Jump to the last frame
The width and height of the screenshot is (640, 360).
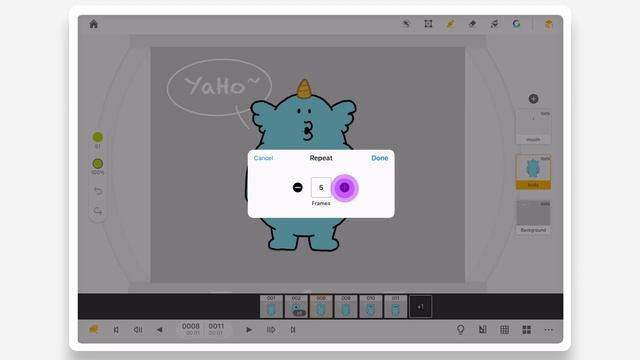(293, 330)
